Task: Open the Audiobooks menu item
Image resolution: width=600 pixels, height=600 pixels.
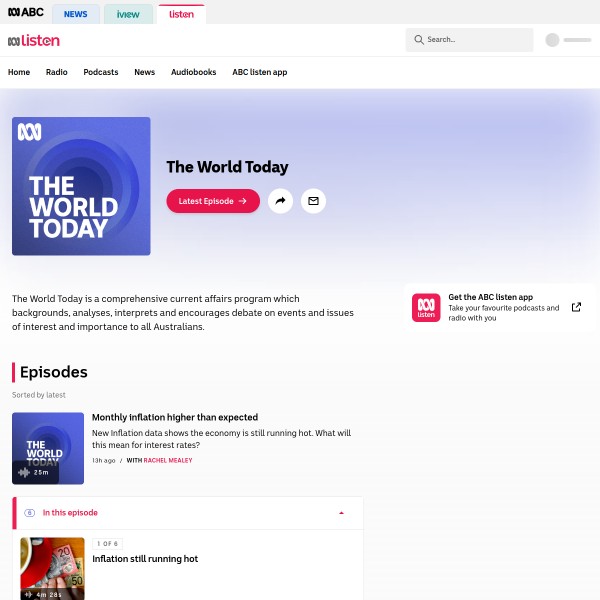Action: 193,72
